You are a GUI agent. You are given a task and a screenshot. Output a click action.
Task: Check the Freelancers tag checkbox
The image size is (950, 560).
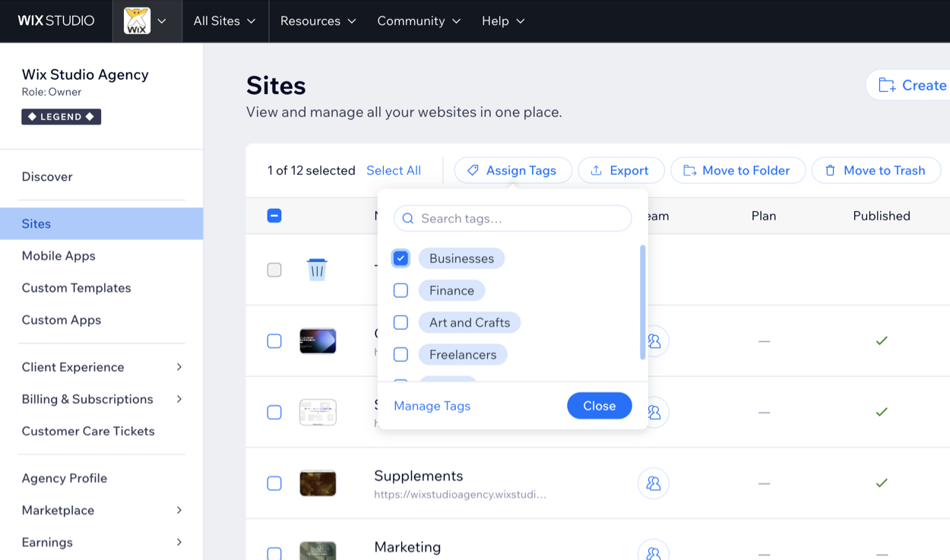[x=401, y=354]
